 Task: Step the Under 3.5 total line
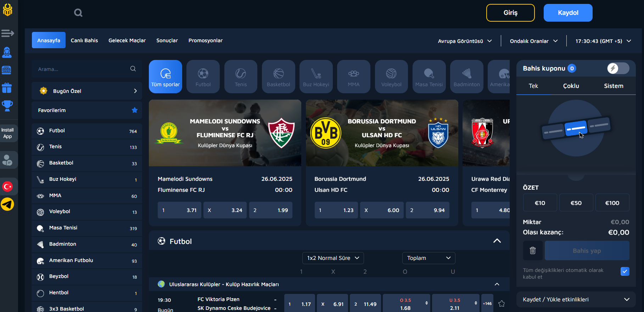(476, 303)
